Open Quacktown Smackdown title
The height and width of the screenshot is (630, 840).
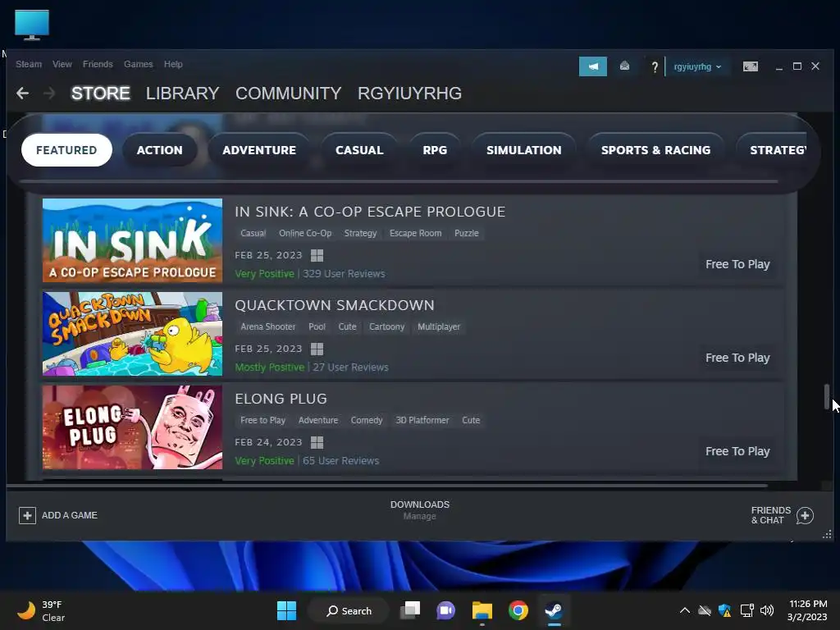click(x=335, y=305)
